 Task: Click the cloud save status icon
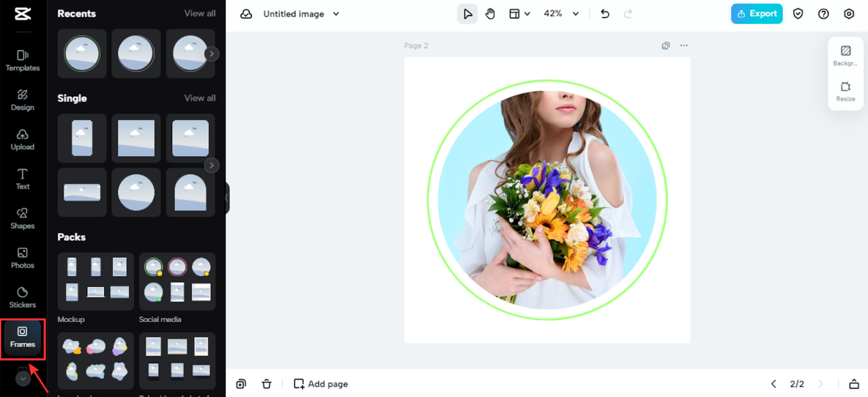click(x=246, y=14)
